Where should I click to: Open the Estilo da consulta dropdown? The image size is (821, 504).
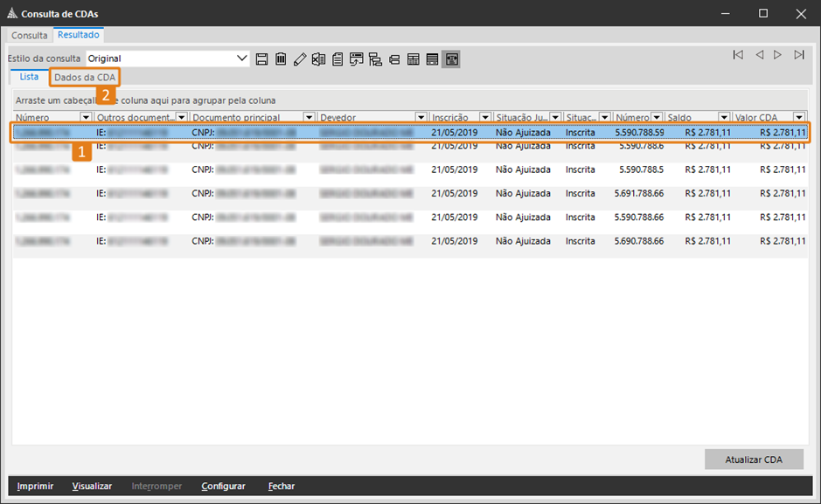(242, 59)
